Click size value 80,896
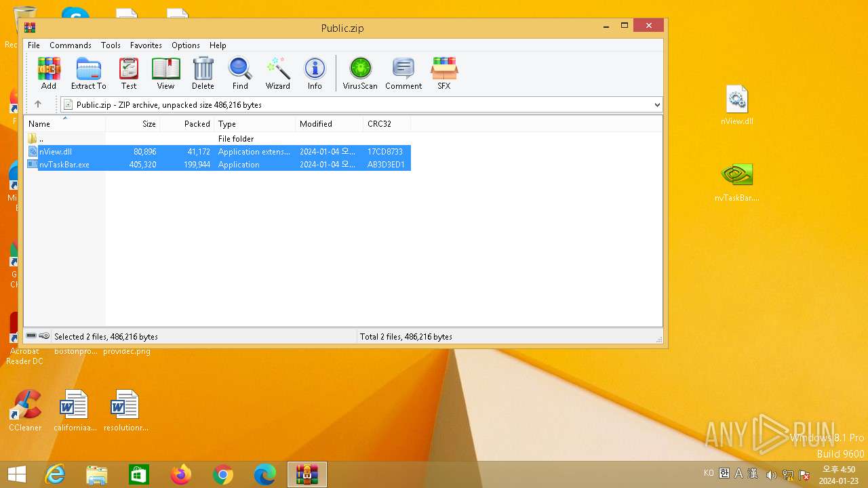Screen dimensions: 868x488 [145, 152]
